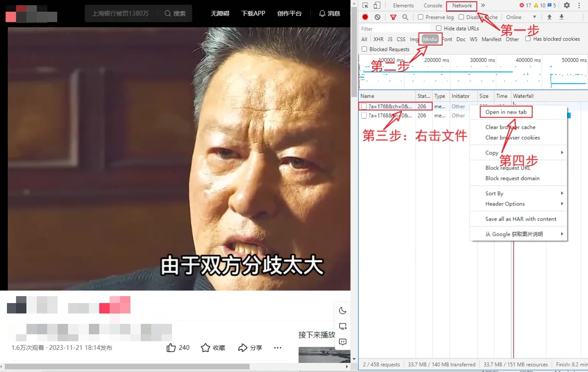Open the network search magnifier icon
Viewport: 588px width, 372px height.
point(405,17)
